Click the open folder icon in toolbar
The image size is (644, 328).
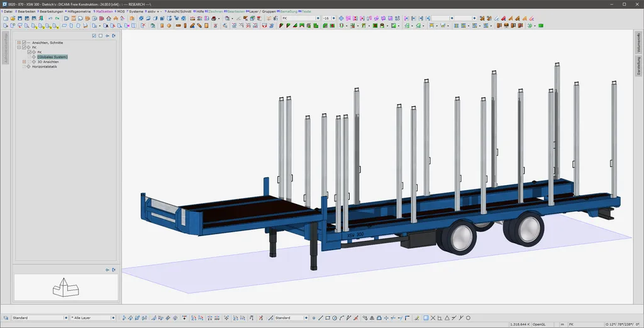click(x=13, y=19)
